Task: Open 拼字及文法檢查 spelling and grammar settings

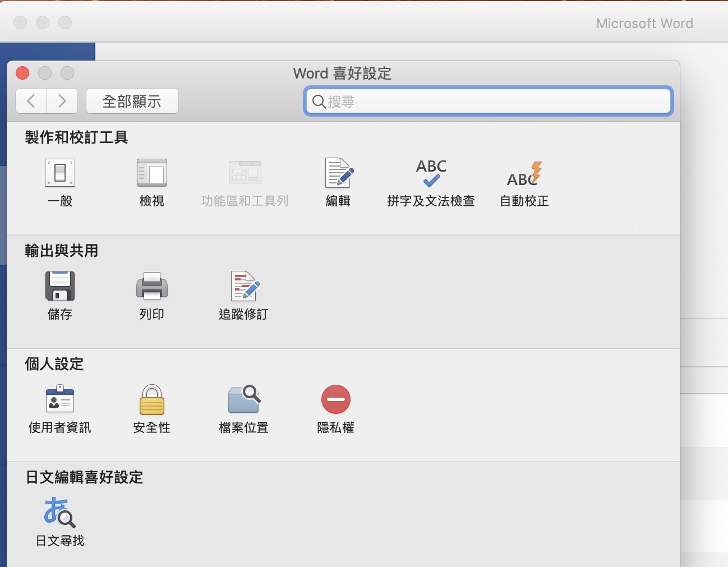Action: pos(431,174)
